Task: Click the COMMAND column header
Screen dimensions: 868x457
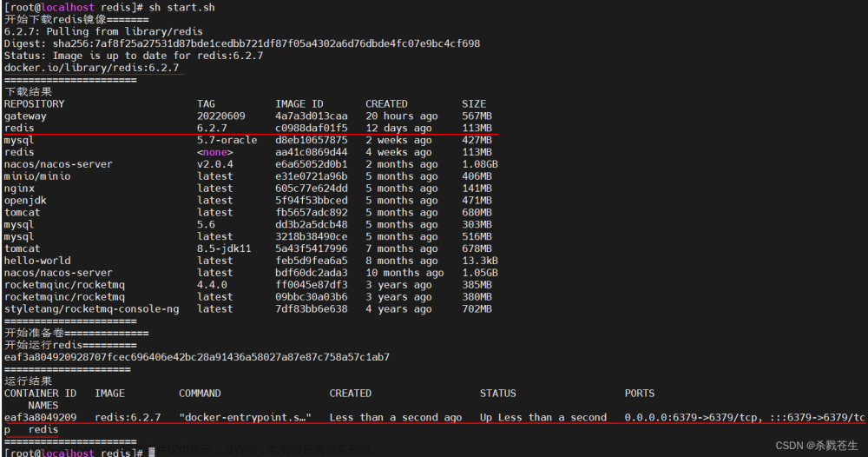Action: [x=200, y=394]
